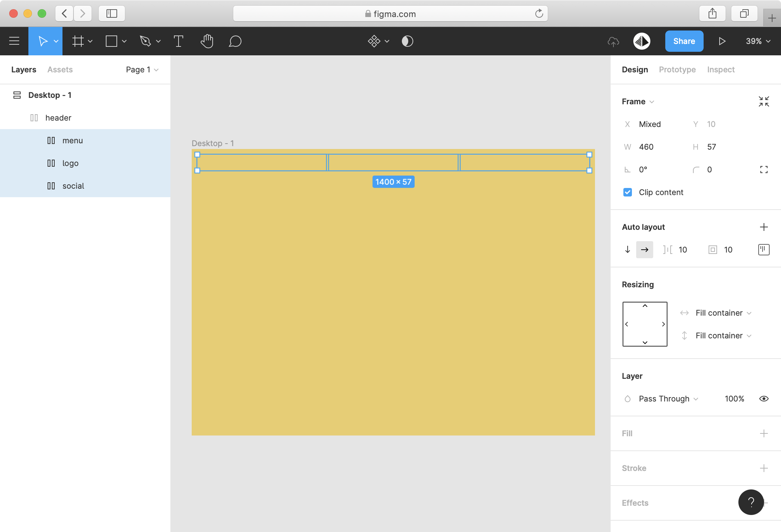781x532 pixels.
Task: Set auto layout direction to horizontal
Action: (645, 250)
